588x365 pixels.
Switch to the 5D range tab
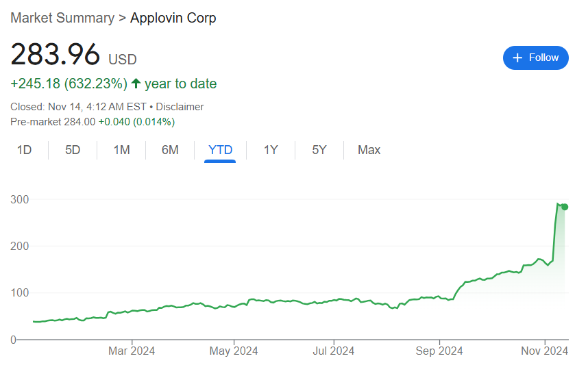pos(73,150)
